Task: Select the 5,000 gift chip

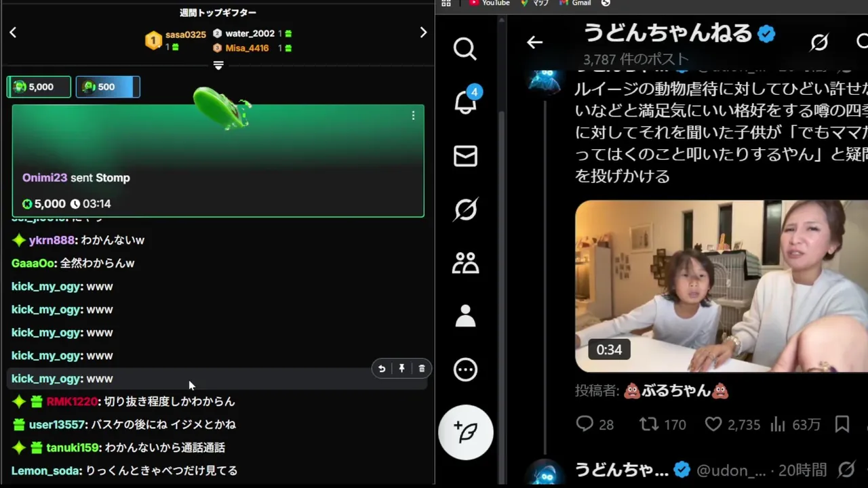Action: click(39, 87)
